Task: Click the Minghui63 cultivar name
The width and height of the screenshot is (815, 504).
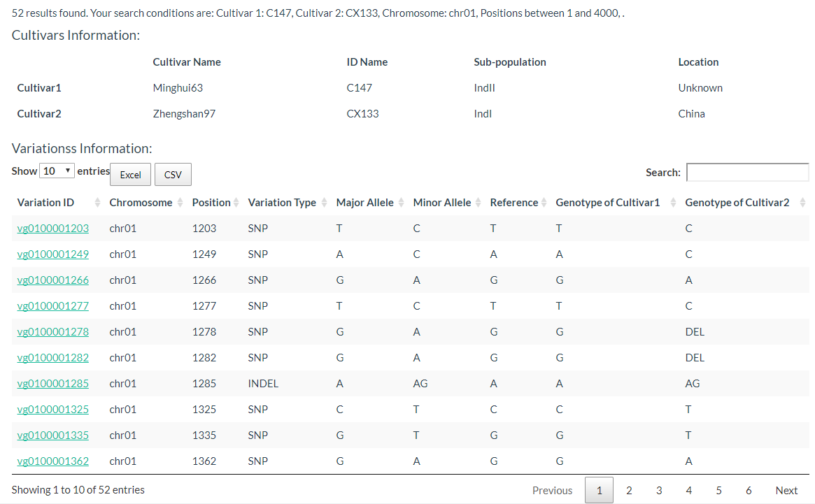Action: [178, 88]
